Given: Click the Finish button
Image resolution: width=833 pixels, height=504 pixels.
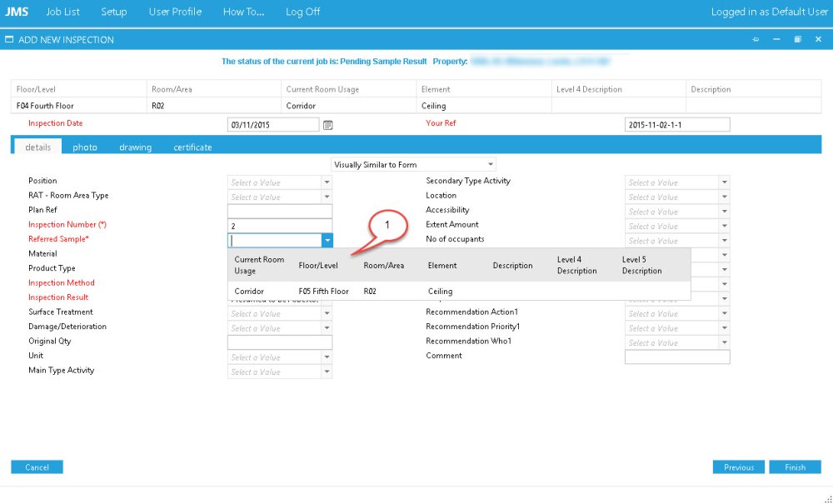Looking at the screenshot, I should (x=795, y=467).
